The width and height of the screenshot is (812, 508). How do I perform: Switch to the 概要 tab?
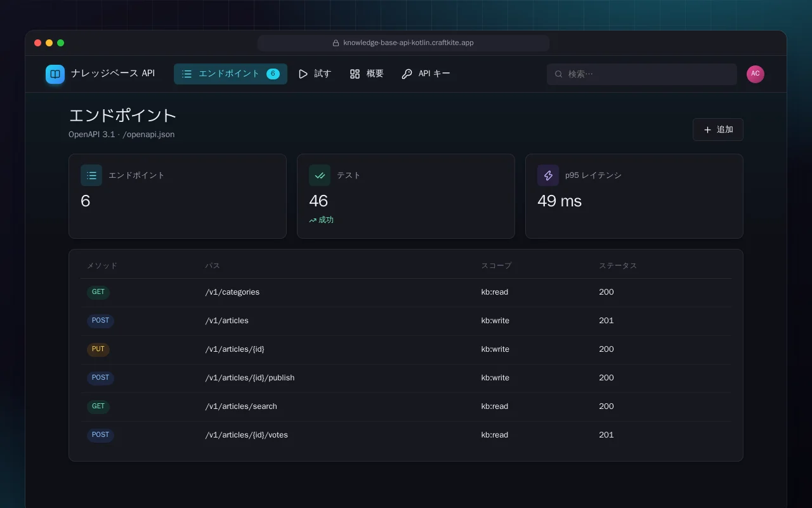pos(367,74)
